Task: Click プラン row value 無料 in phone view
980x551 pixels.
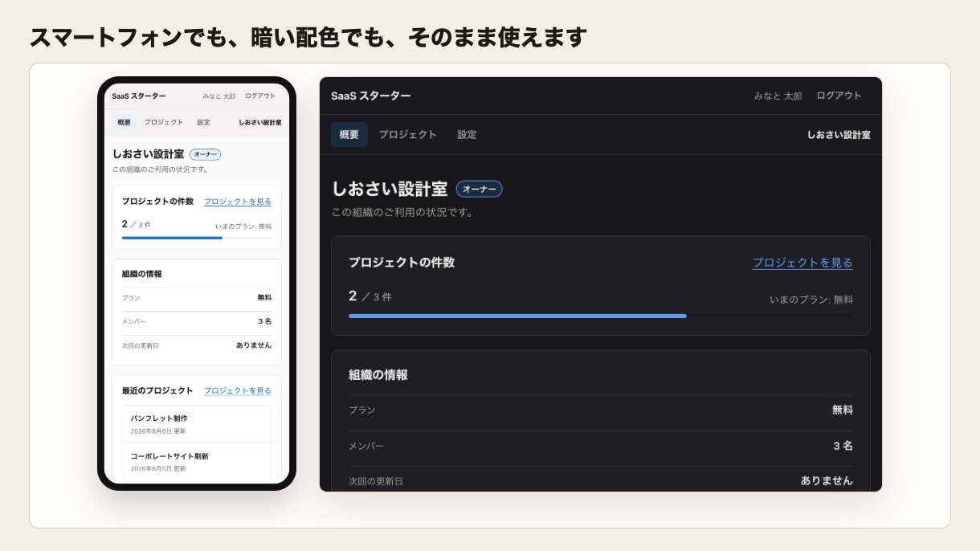Action: click(264, 297)
